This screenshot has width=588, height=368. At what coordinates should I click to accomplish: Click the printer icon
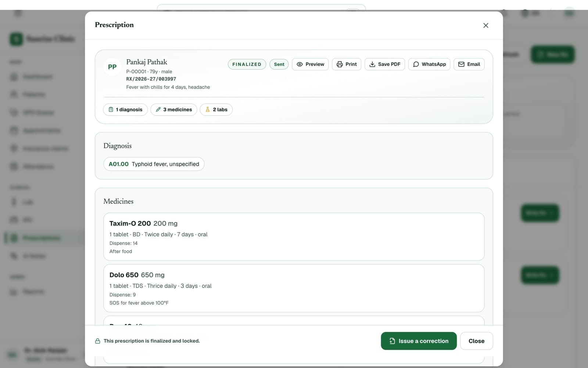click(340, 64)
